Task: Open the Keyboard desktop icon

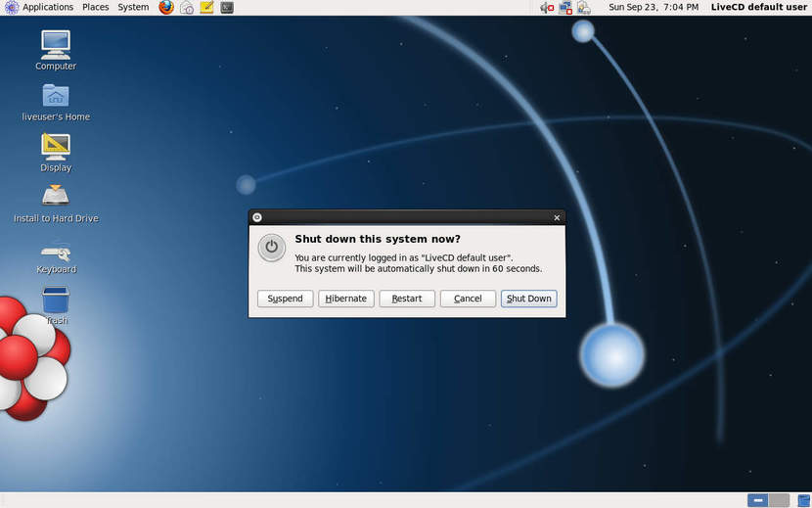Action: coord(56,250)
